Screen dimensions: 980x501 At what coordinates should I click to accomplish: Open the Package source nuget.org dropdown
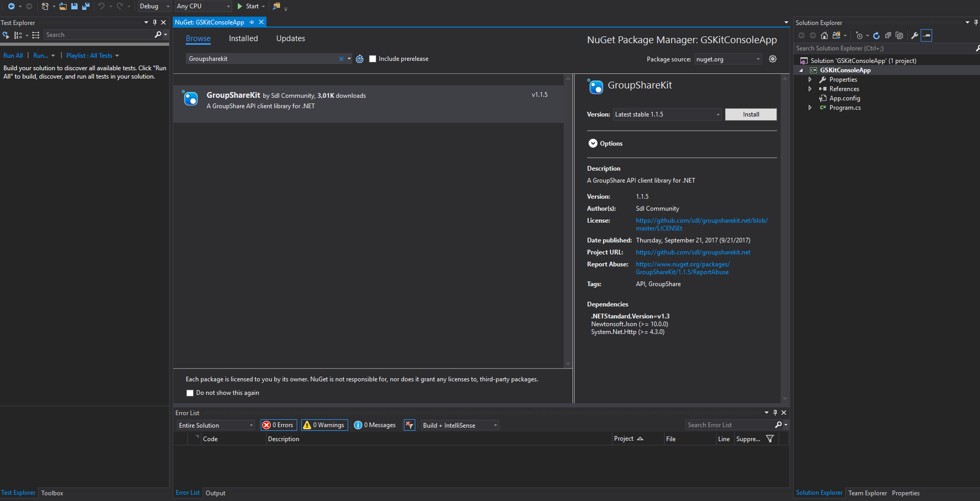click(x=728, y=59)
